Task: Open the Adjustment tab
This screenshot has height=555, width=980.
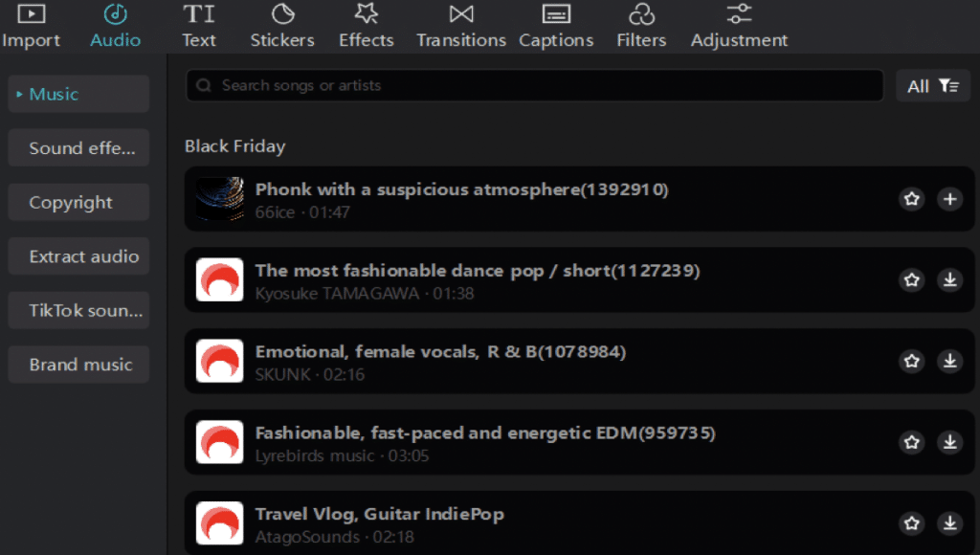Action: pos(739,26)
